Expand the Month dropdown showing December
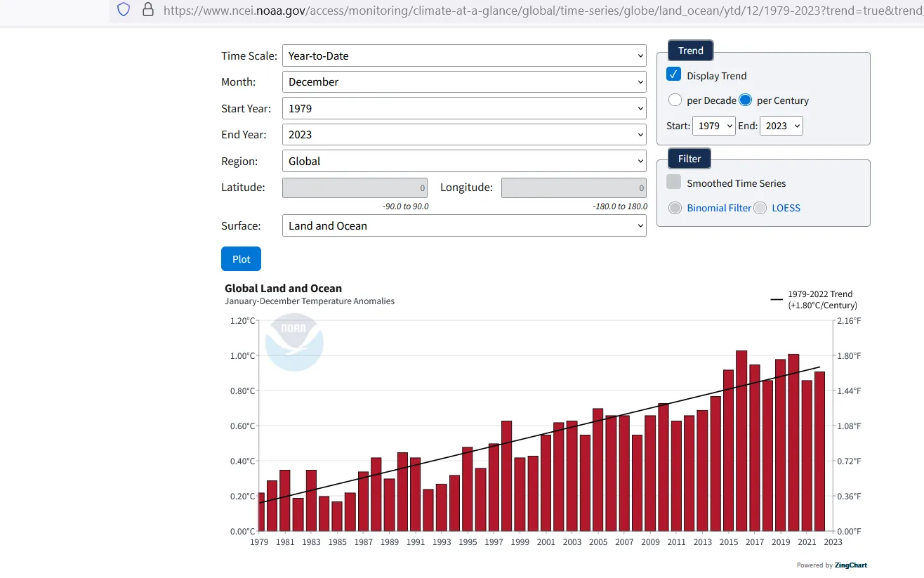The height and width of the screenshot is (578, 924). 463,82
